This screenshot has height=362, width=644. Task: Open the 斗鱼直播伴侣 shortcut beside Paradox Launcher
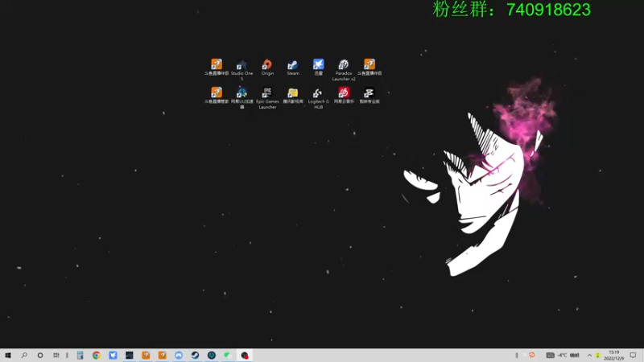[369, 68]
